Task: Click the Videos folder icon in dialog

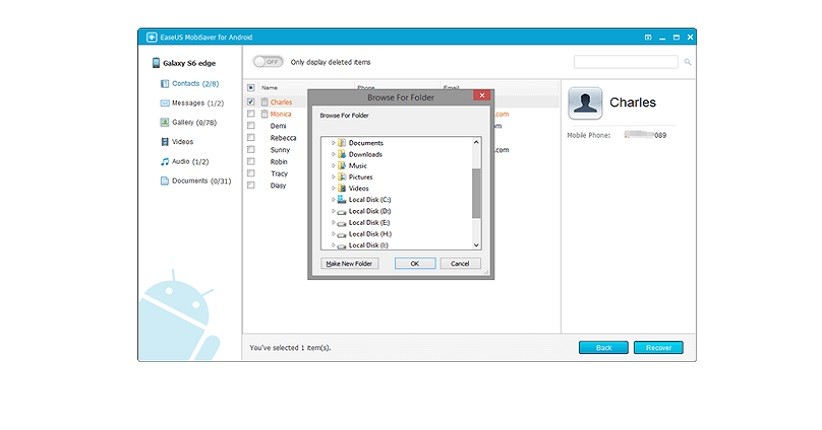Action: pos(342,188)
